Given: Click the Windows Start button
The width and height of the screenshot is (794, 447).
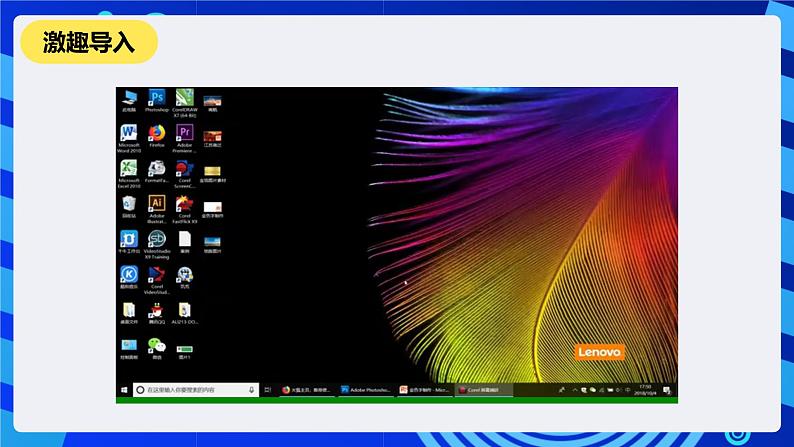Looking at the screenshot, I should coord(125,390).
